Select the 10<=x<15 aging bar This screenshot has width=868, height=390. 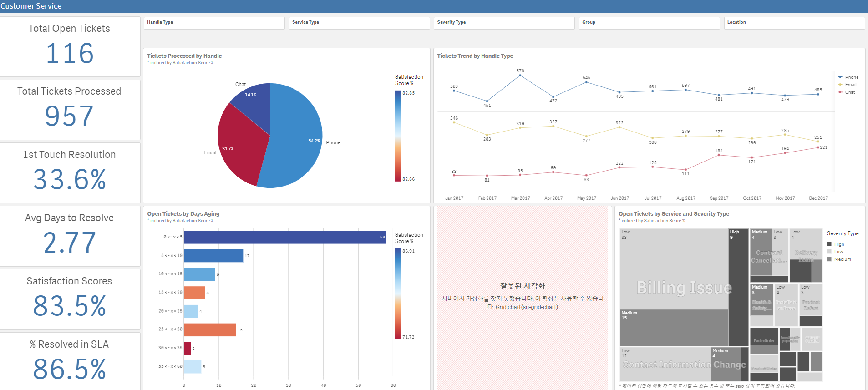click(199, 274)
